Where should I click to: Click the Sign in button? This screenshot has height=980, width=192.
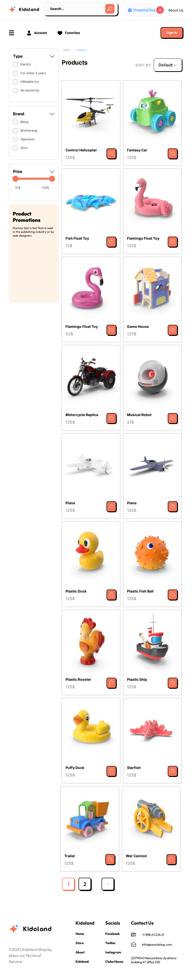pyautogui.click(x=171, y=33)
